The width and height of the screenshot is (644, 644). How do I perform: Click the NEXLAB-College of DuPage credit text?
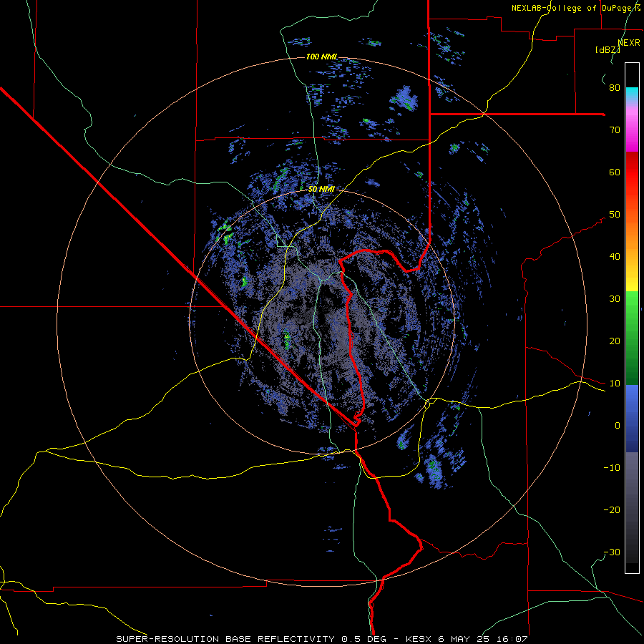pos(576,8)
